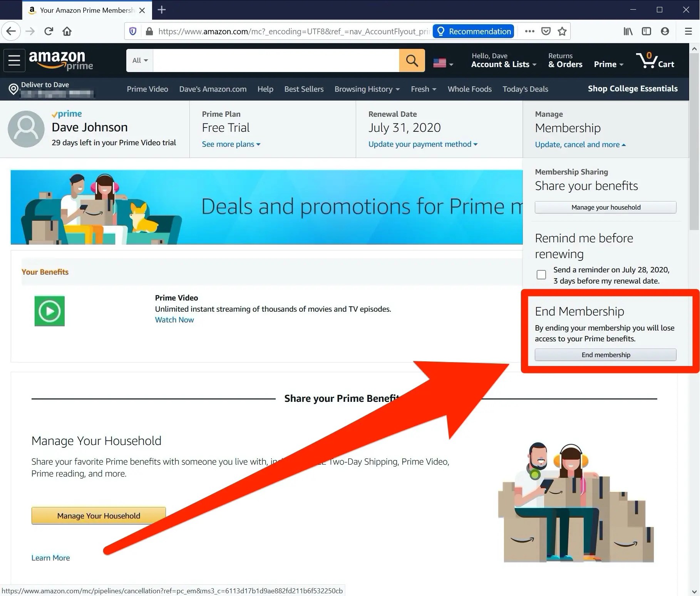The width and height of the screenshot is (700, 596).
Task: Click the End membership button
Action: [606, 355]
